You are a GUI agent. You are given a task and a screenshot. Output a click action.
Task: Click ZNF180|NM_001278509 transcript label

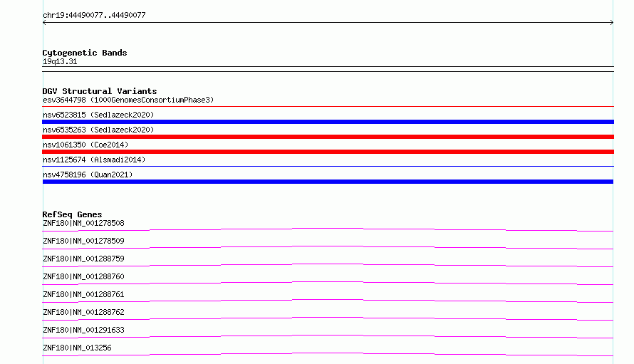point(83,241)
